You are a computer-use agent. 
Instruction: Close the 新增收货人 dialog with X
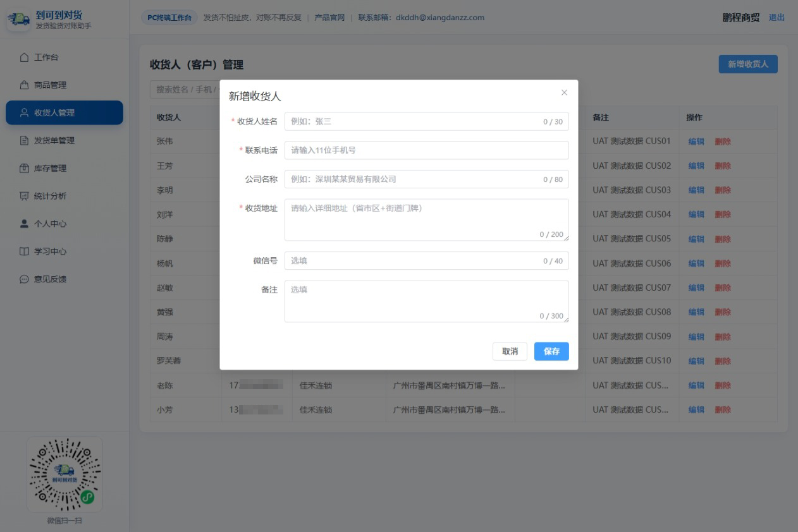(x=564, y=93)
